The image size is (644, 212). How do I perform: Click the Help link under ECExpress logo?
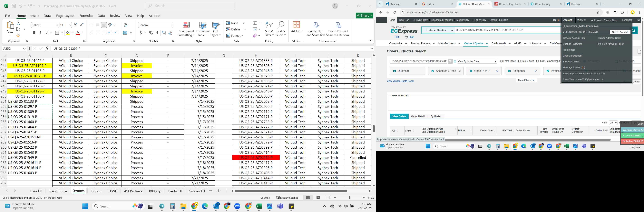397,37
